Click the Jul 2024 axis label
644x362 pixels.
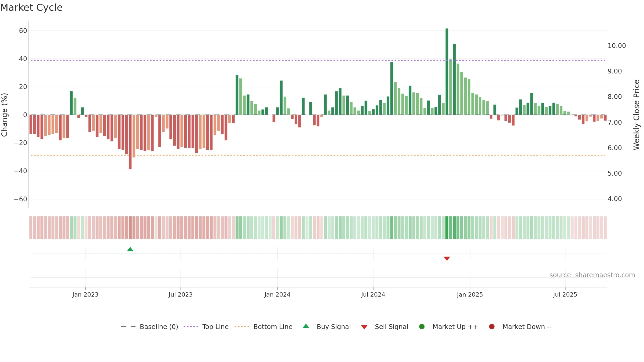373,294
